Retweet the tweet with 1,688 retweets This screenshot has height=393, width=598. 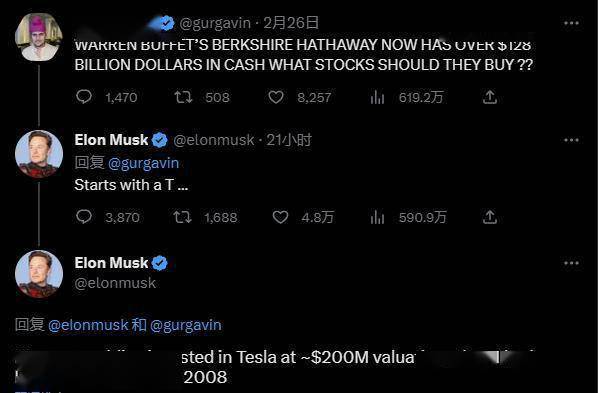(182, 217)
